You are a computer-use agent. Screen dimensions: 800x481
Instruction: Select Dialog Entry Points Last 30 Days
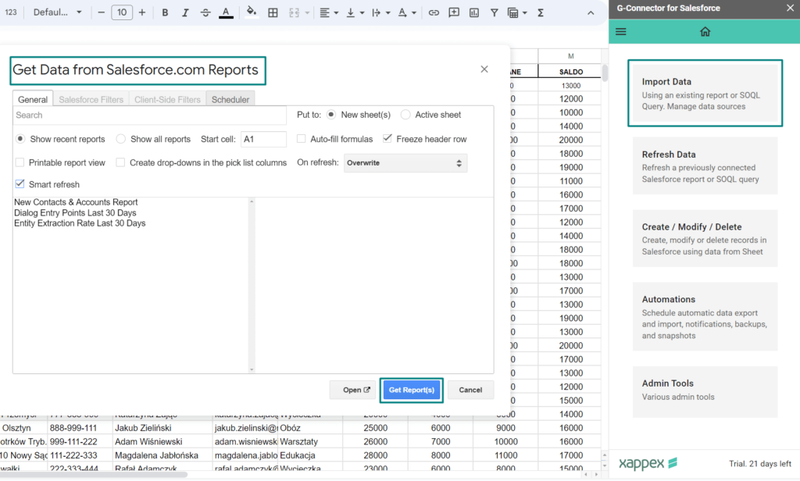tap(75, 213)
